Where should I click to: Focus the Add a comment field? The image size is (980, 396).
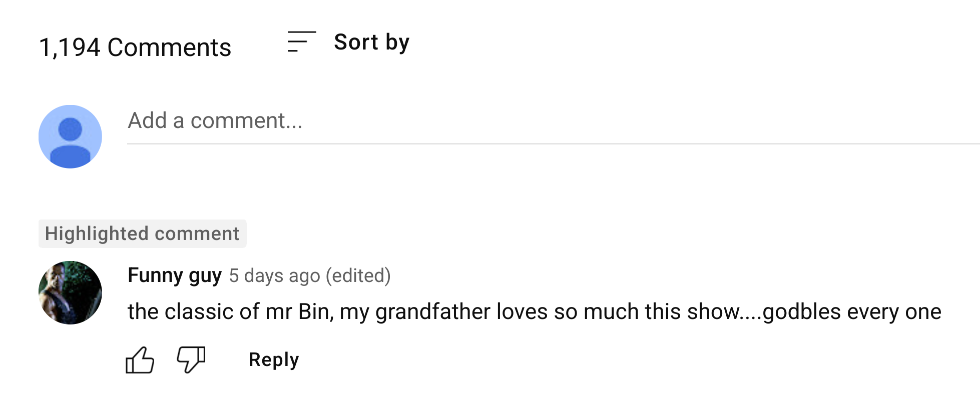point(553,120)
